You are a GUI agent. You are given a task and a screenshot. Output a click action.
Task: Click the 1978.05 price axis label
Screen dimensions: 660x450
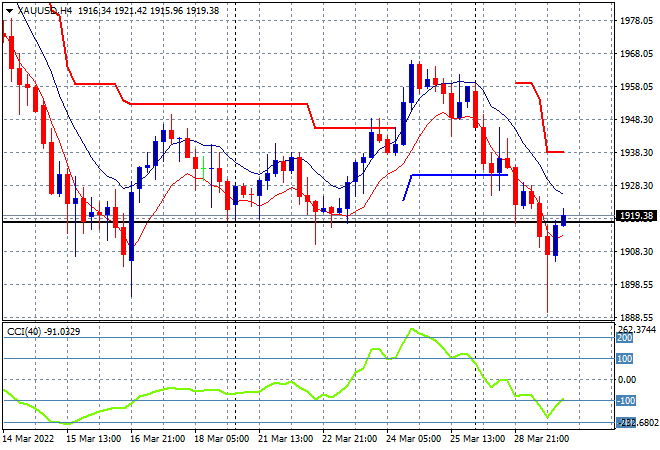pos(637,21)
